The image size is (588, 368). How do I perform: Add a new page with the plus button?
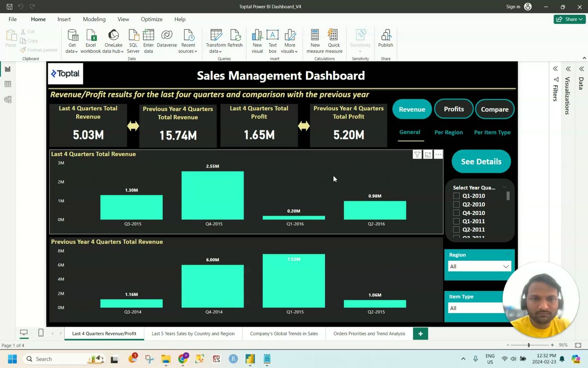[420, 333]
